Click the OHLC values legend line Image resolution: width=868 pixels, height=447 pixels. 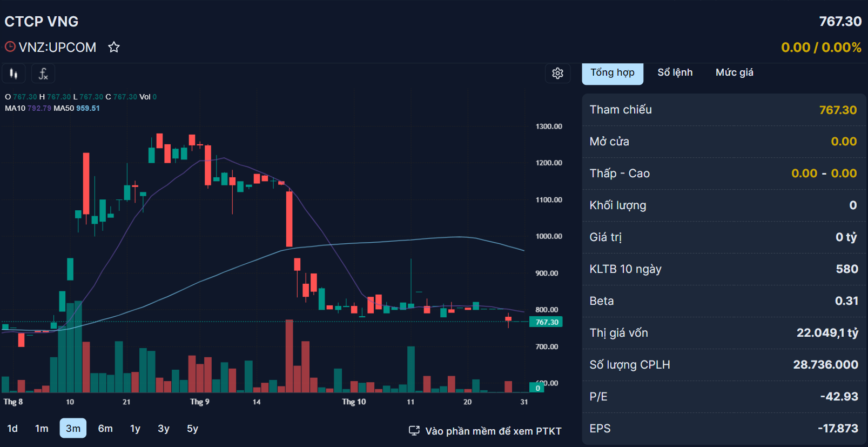81,97
